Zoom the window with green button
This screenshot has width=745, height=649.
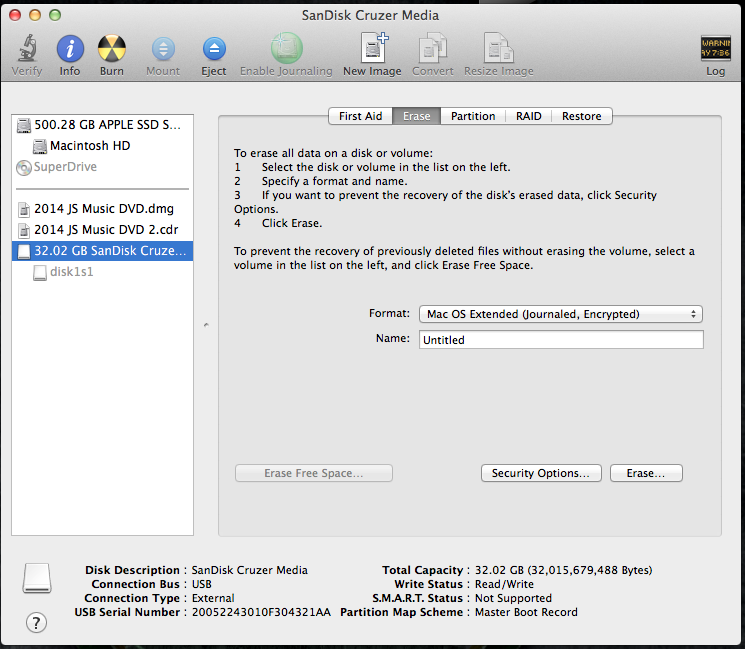(x=55, y=15)
